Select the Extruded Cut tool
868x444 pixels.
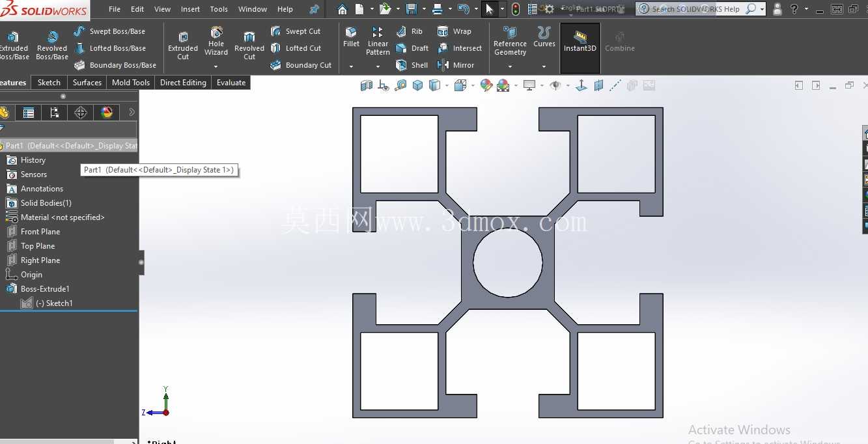(183, 45)
